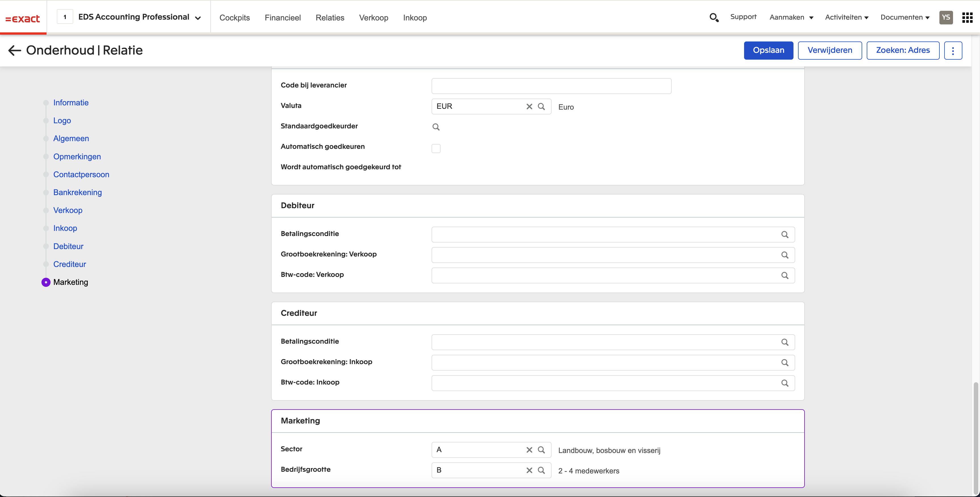Open the Financieel menu
This screenshot has width=980, height=497.
282,18
